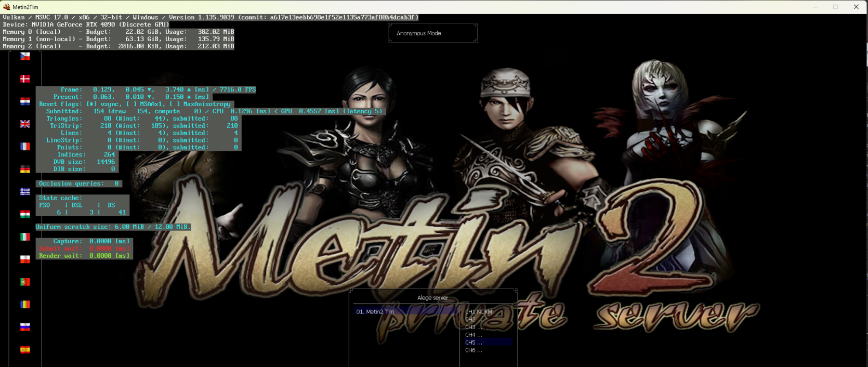Select the Danish flag language icon

click(x=25, y=78)
